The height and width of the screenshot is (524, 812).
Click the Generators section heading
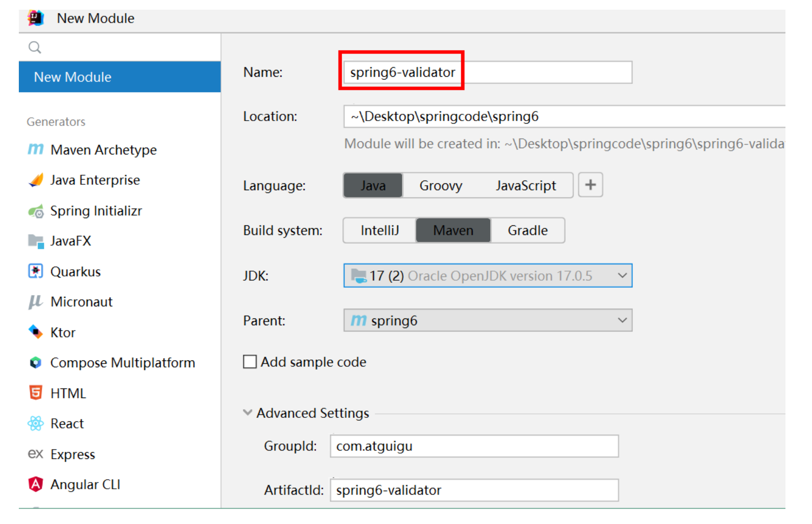point(56,122)
